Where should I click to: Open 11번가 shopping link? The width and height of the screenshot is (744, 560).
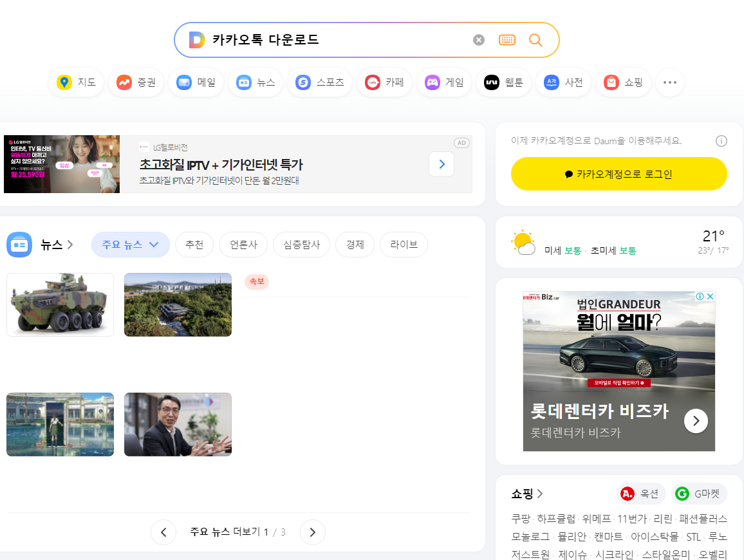point(632,519)
